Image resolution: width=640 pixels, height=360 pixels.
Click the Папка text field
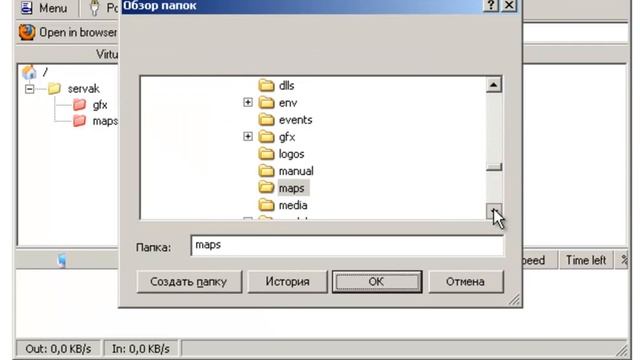click(x=347, y=246)
